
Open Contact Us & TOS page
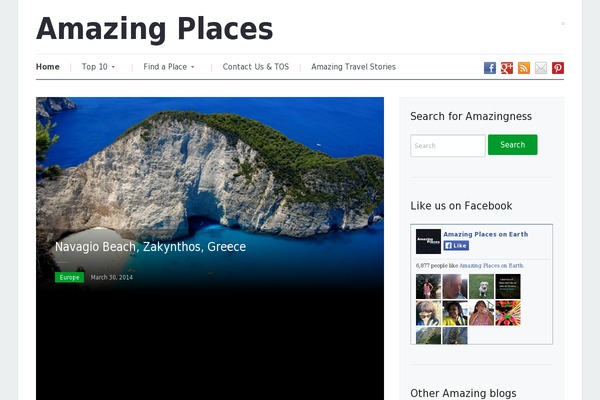[x=256, y=67]
